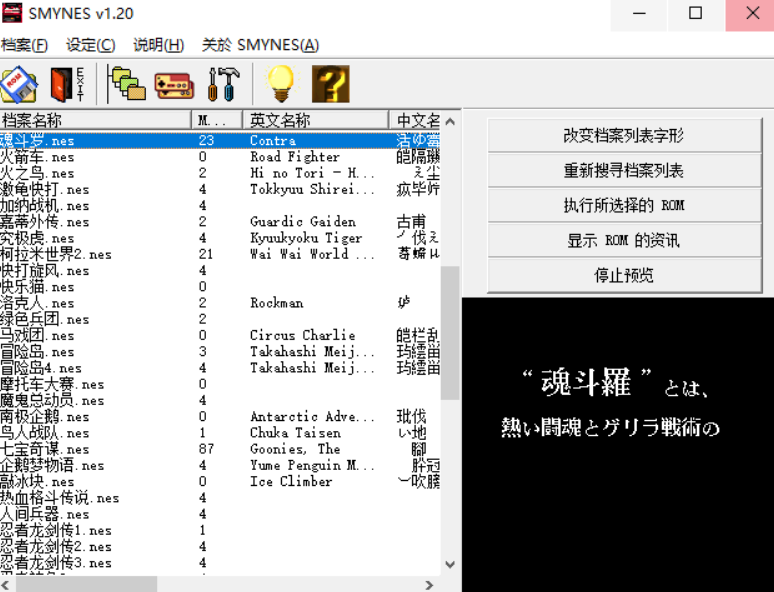This screenshot has height=592, width=774.
Task: Click the yellow light bulb icon
Action: coord(281,84)
